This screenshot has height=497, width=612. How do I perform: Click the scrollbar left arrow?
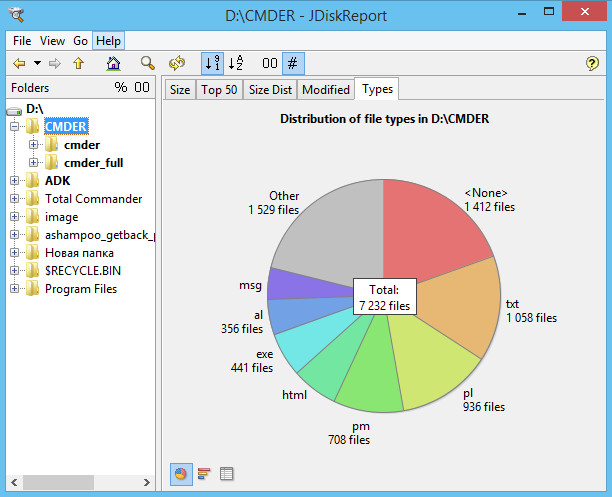point(14,483)
